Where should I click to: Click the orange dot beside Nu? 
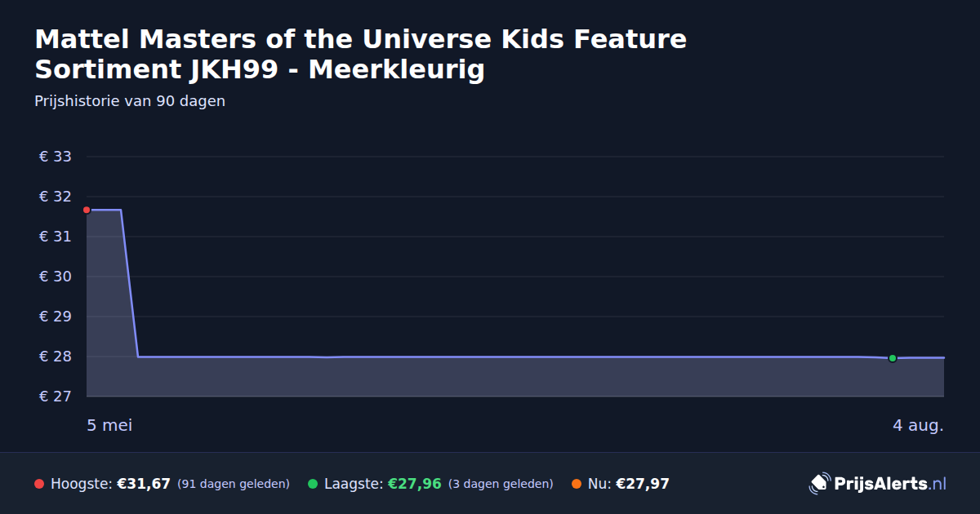[x=577, y=484]
